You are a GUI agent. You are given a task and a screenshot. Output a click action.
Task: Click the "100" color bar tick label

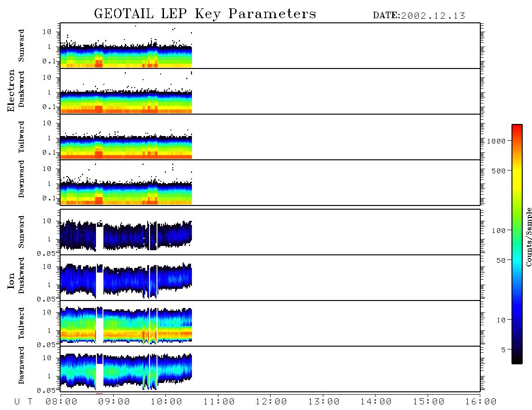pyautogui.click(x=498, y=231)
